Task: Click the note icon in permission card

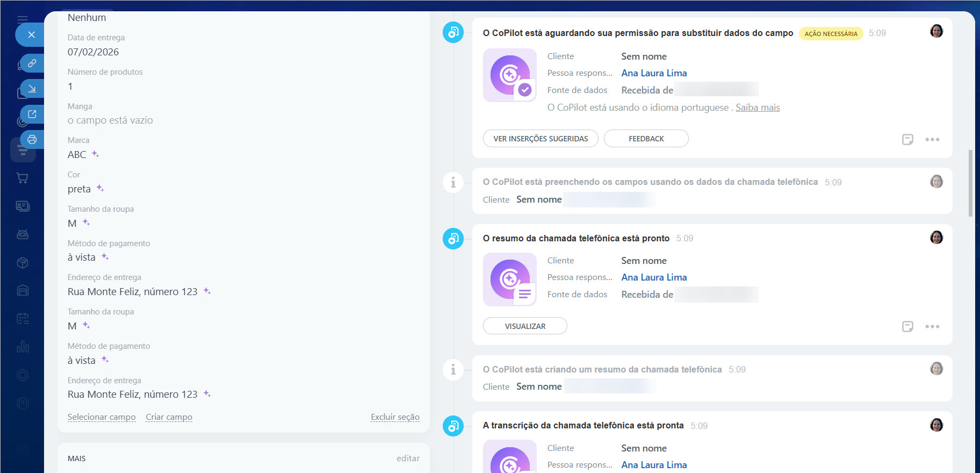Action: coord(907,140)
